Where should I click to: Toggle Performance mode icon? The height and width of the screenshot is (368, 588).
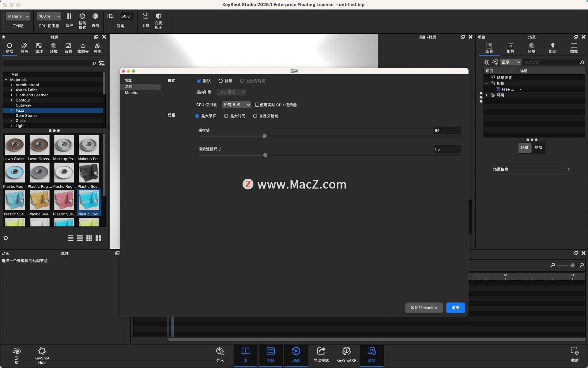tap(82, 16)
